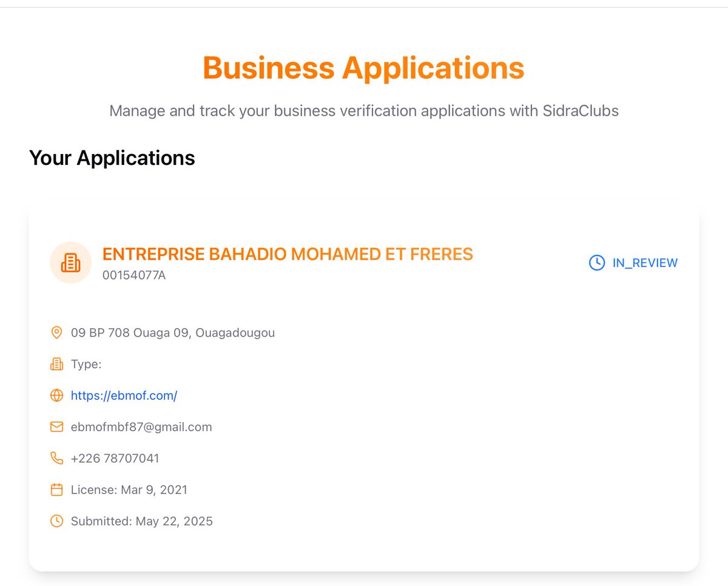This screenshot has width=728, height=586.
Task: Click the building icon next to Type
Action: 56,364
